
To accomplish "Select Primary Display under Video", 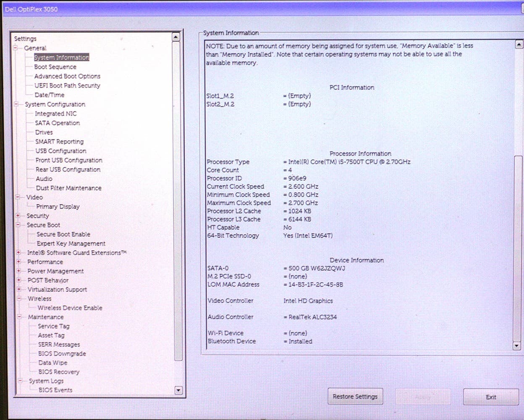I will pyautogui.click(x=57, y=206).
